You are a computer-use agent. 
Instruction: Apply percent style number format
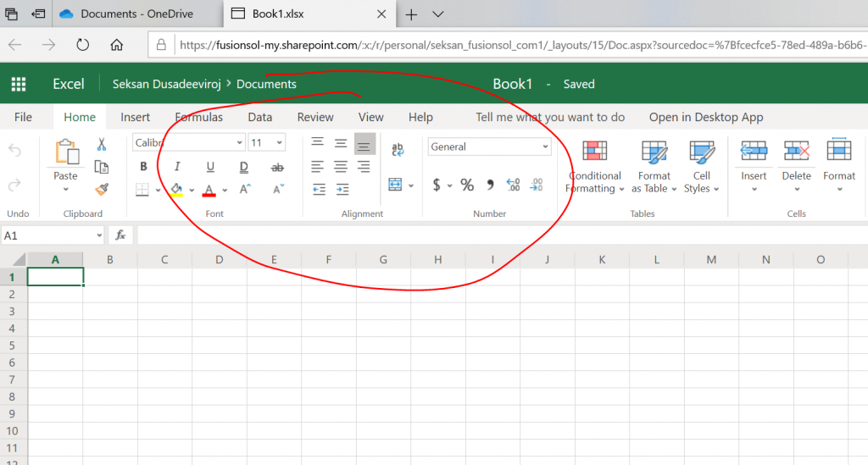point(467,185)
